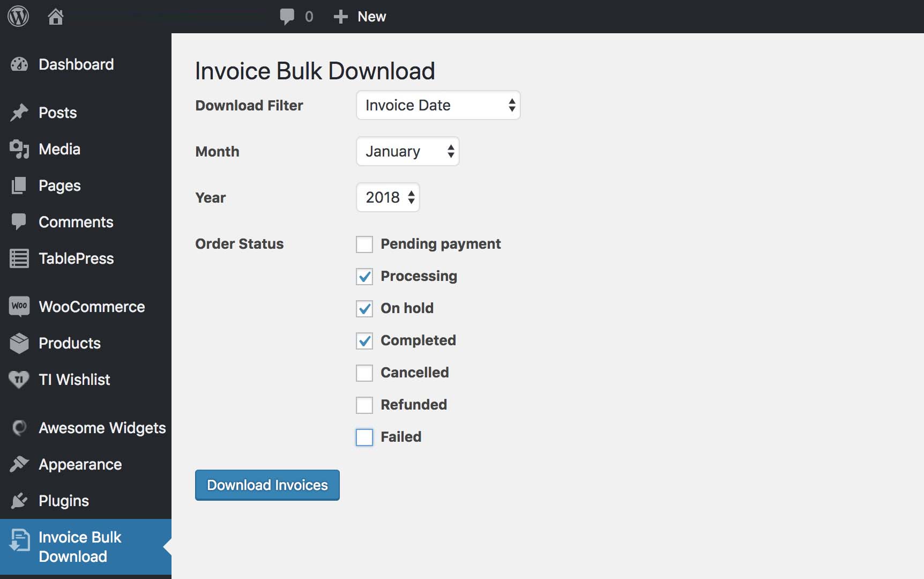Viewport: 924px width, 579px height.
Task: Click the WordPress logo icon
Action: click(x=18, y=17)
